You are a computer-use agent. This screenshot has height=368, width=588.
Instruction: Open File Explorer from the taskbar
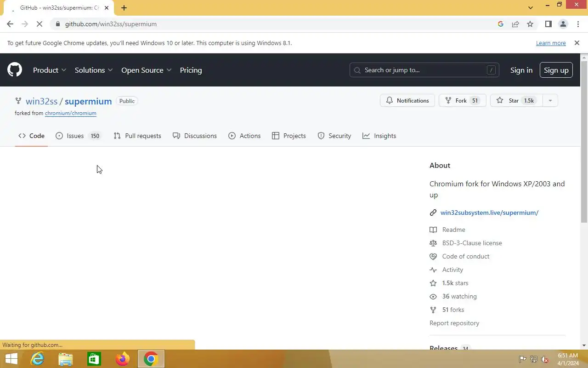click(66, 359)
